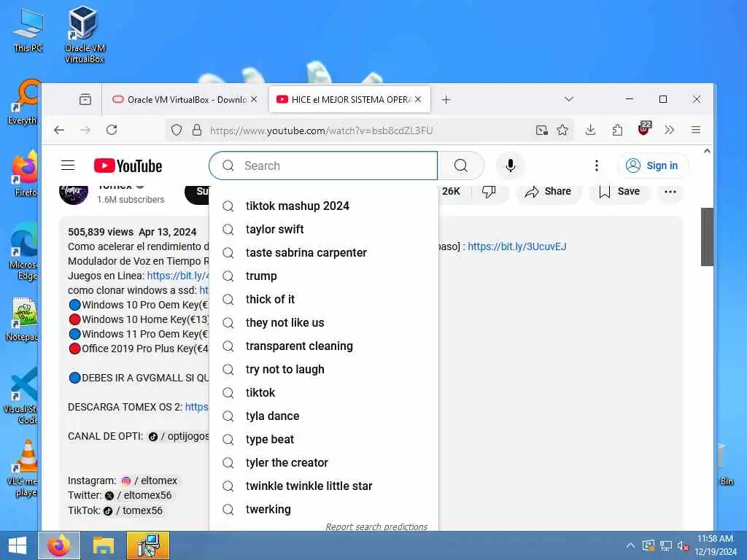This screenshot has height=560, width=747.
Task: Select suggestion tyla dance
Action: (324, 416)
